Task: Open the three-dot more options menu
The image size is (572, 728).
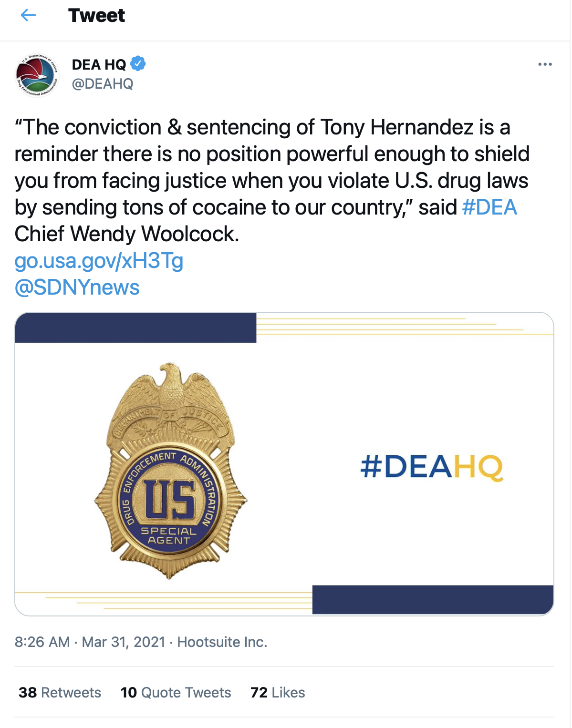Action: 545,64
